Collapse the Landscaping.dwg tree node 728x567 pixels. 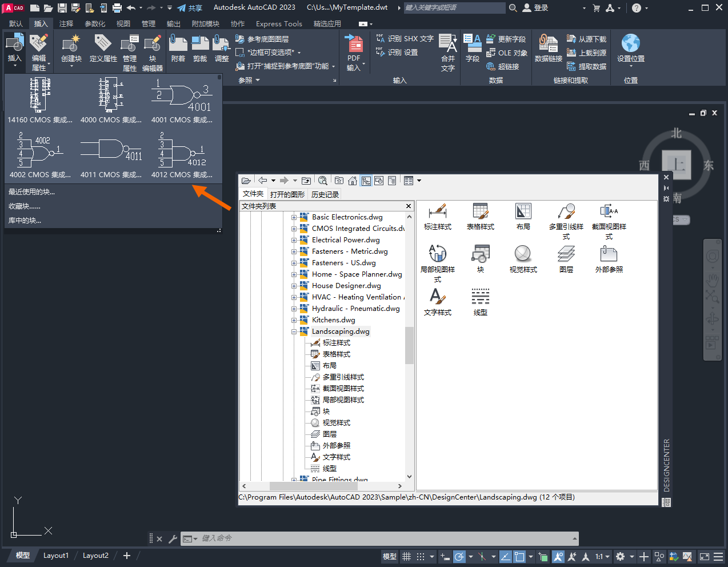click(x=294, y=332)
